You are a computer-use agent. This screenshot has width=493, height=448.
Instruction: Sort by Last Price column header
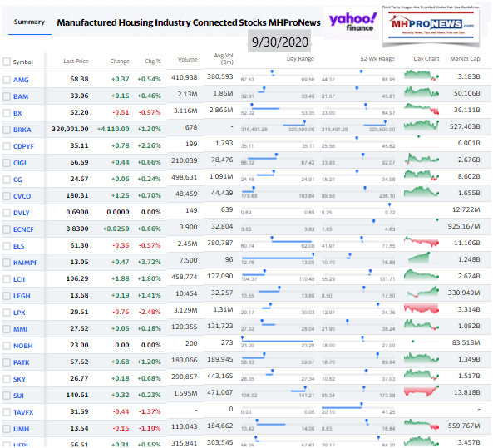[76, 61]
